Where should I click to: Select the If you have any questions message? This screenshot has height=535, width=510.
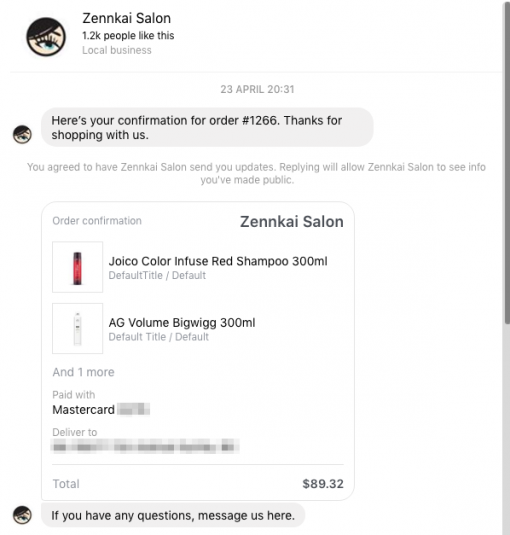[x=173, y=515]
